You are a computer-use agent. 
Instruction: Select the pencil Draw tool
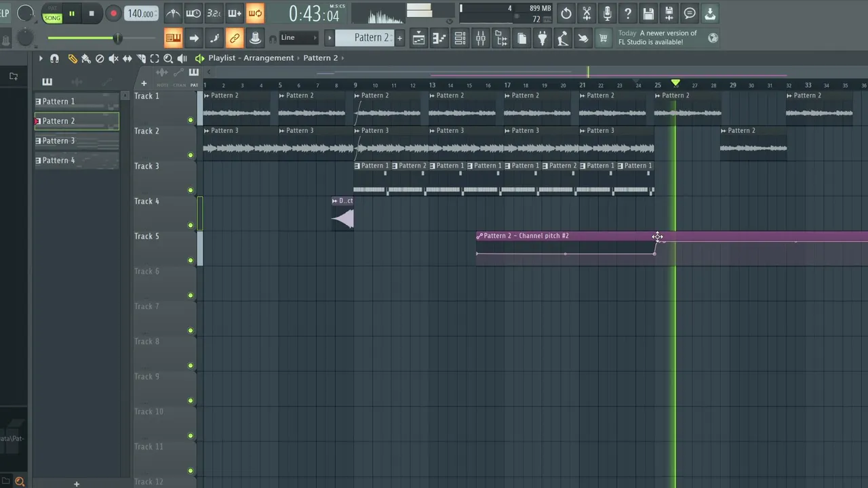pos(73,58)
